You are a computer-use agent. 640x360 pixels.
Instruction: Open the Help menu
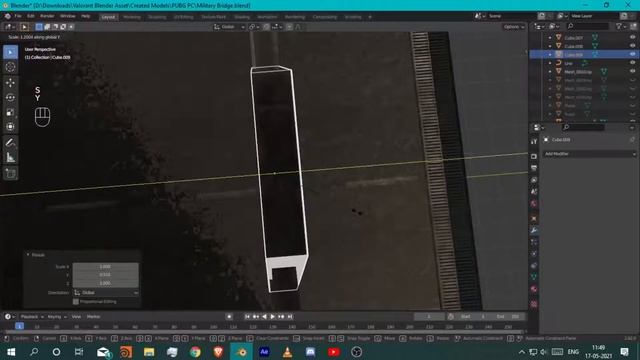point(85,16)
